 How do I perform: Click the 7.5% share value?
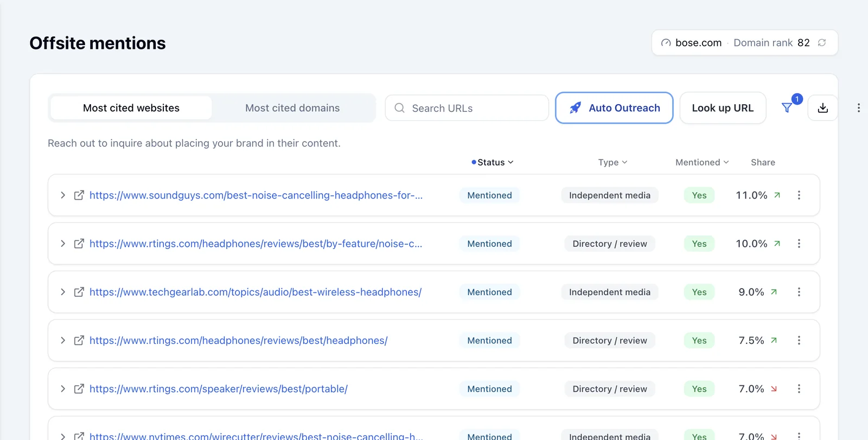751,340
